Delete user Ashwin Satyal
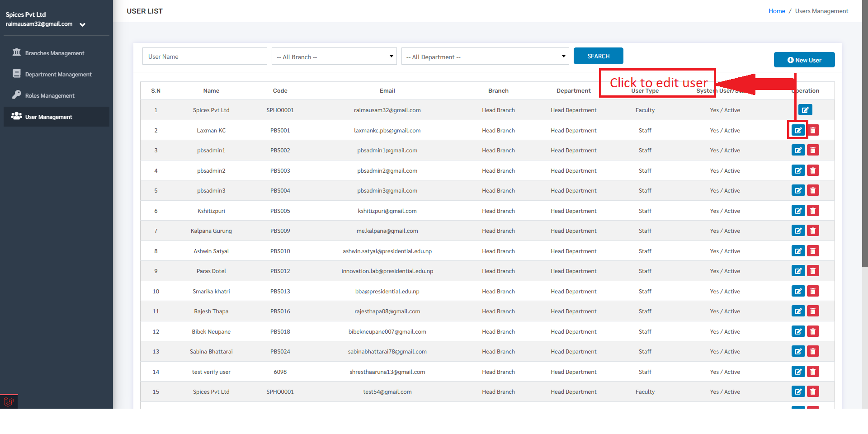The width and height of the screenshot is (868, 434). coord(813,251)
